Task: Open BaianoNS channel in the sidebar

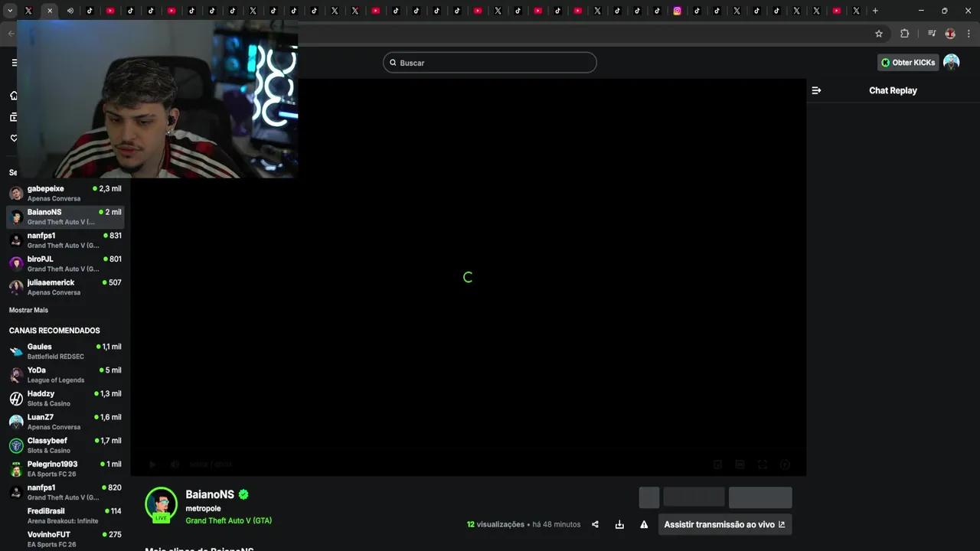Action: (x=65, y=217)
